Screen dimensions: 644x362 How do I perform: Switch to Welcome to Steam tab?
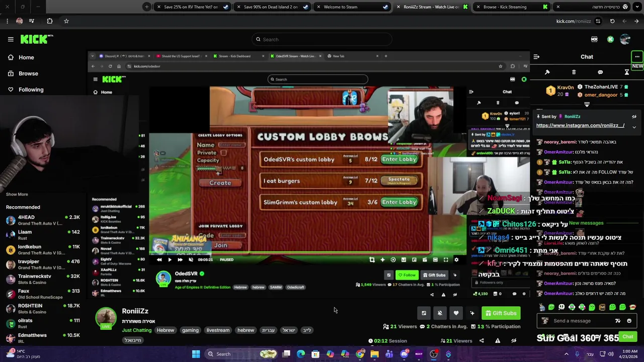pyautogui.click(x=352, y=7)
